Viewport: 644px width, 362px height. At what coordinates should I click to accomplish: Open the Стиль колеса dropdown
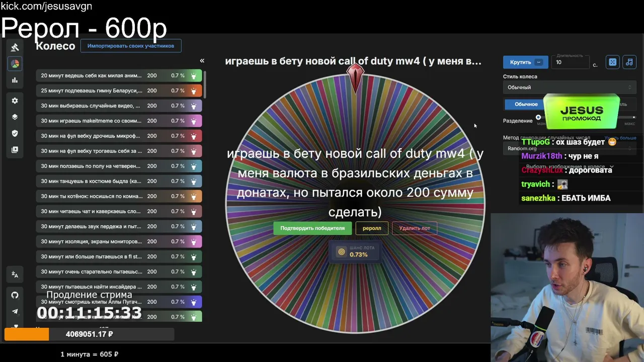click(569, 87)
